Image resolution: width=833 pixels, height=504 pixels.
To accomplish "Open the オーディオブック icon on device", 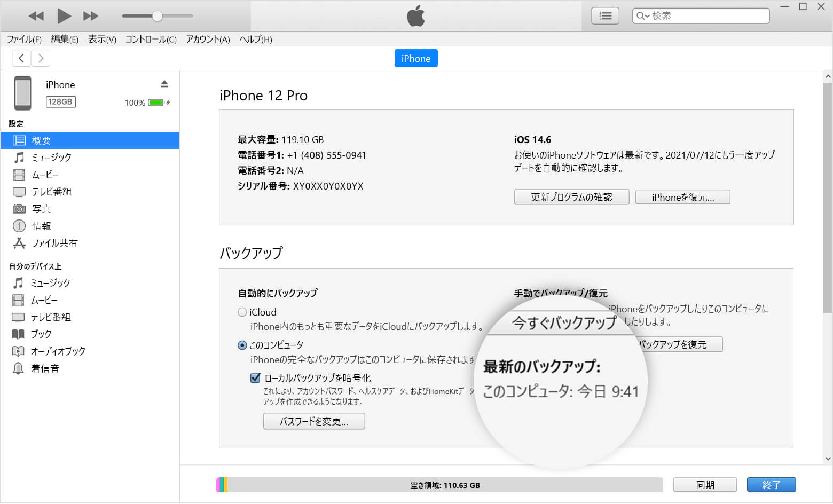I will pos(18,351).
